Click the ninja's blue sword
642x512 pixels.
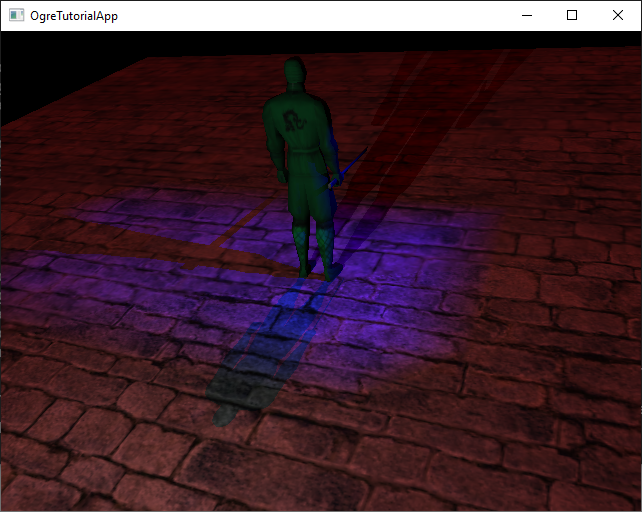[347, 168]
